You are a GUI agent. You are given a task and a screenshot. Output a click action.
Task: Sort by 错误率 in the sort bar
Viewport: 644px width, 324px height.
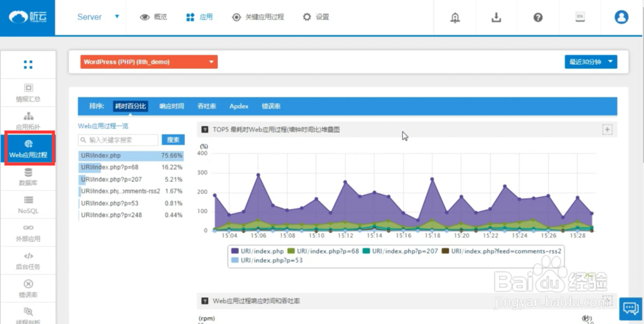click(271, 106)
